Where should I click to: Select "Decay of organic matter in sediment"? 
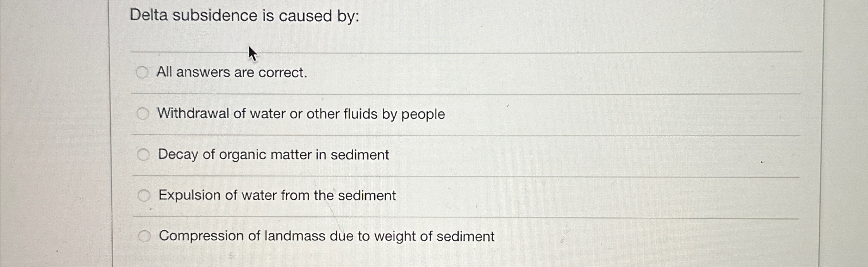(143, 154)
